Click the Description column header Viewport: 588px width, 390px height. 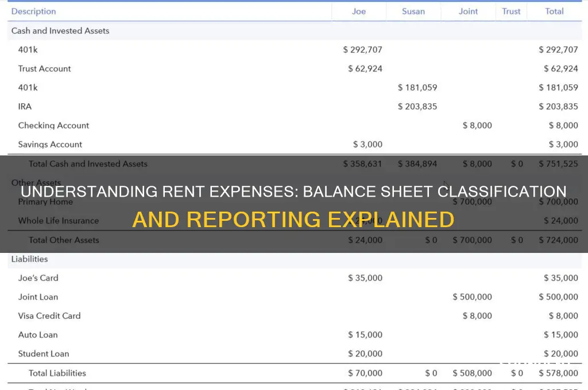point(33,11)
